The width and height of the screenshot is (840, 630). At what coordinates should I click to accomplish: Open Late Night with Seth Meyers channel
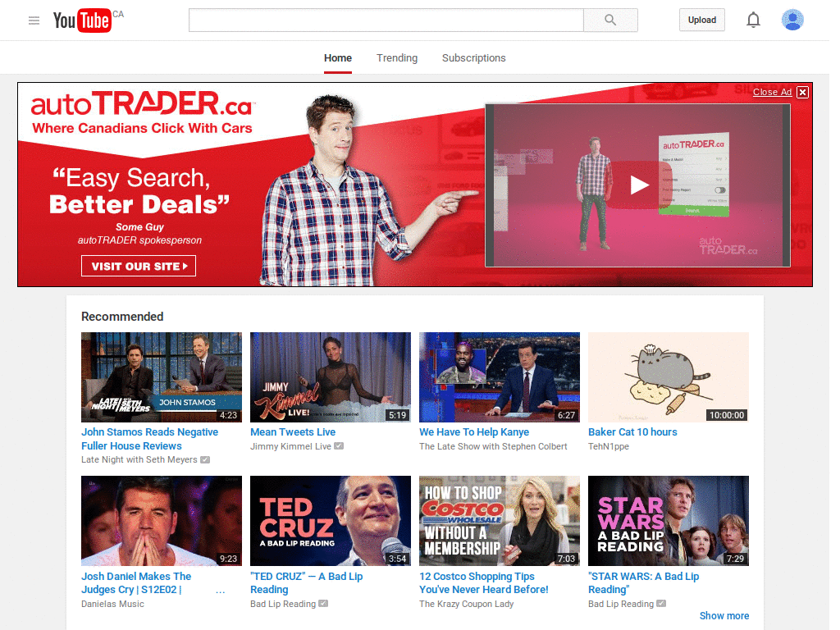click(139, 459)
